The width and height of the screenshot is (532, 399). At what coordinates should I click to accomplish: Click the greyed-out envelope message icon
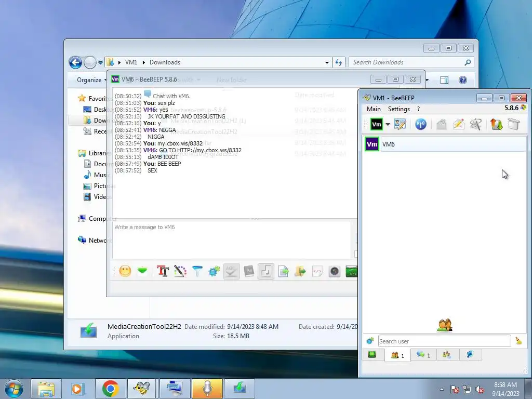coord(442,124)
